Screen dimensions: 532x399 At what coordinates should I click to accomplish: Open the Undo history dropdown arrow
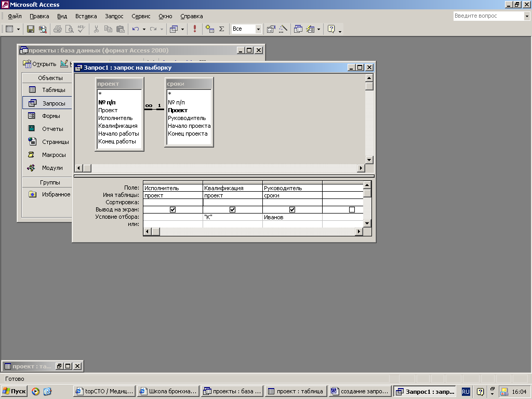click(x=144, y=30)
